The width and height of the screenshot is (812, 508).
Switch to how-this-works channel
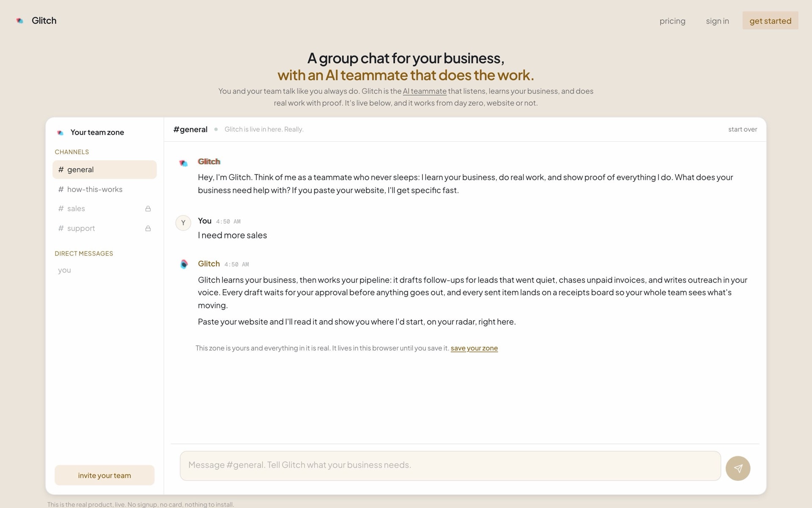click(104, 189)
